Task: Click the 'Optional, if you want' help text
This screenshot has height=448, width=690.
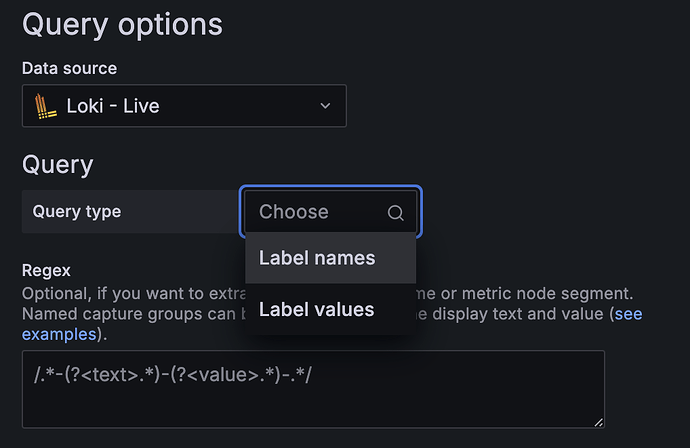Action: [x=100, y=294]
